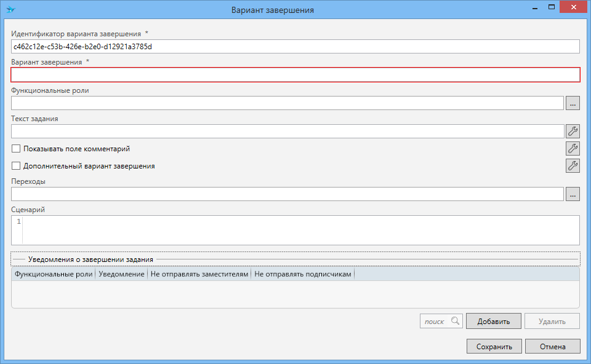This screenshot has width=591, height=364.
Task: Save with the Сохранить button
Action: pos(494,347)
